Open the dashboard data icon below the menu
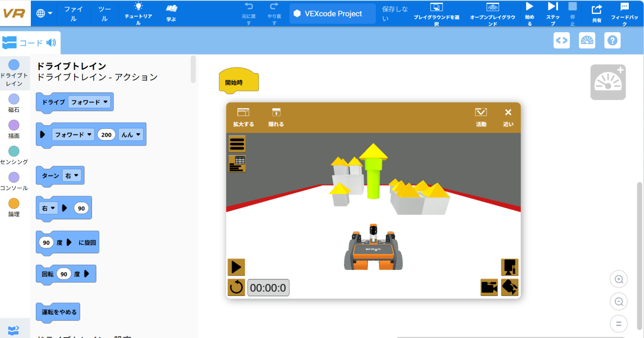644x338 pixels. point(236,163)
